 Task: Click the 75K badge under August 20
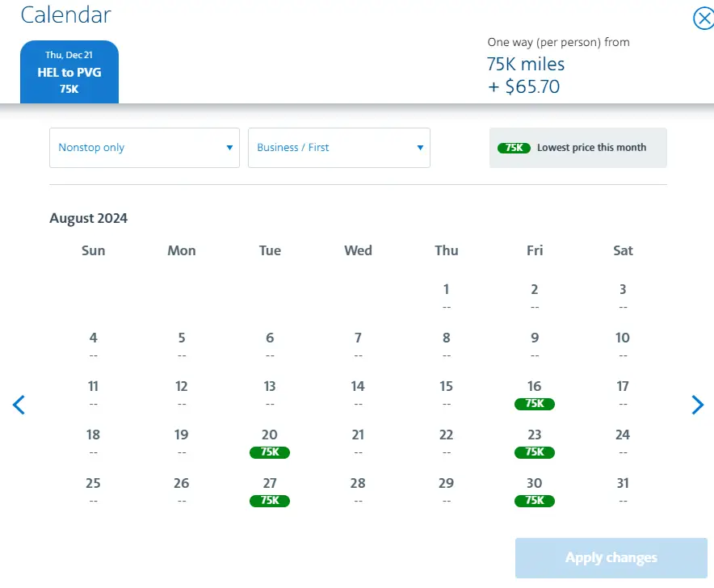(270, 452)
